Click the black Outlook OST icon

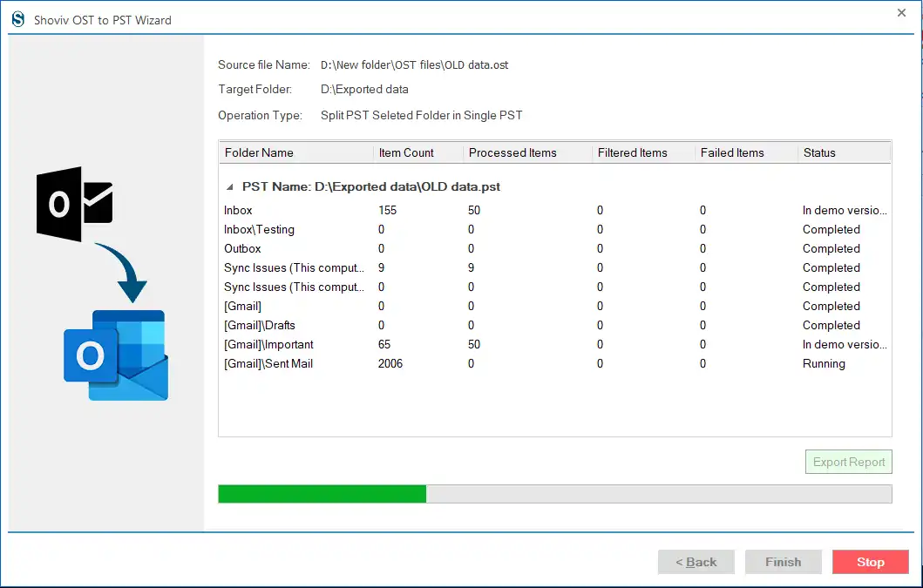click(75, 204)
